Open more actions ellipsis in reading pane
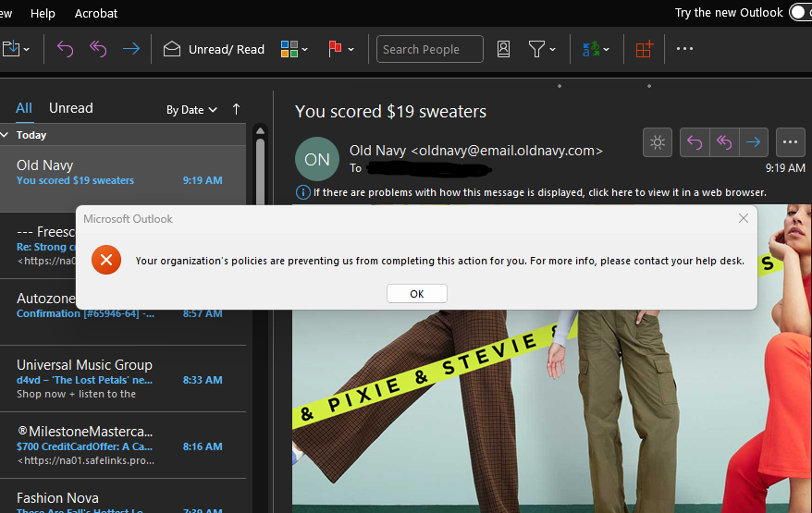 click(x=790, y=141)
